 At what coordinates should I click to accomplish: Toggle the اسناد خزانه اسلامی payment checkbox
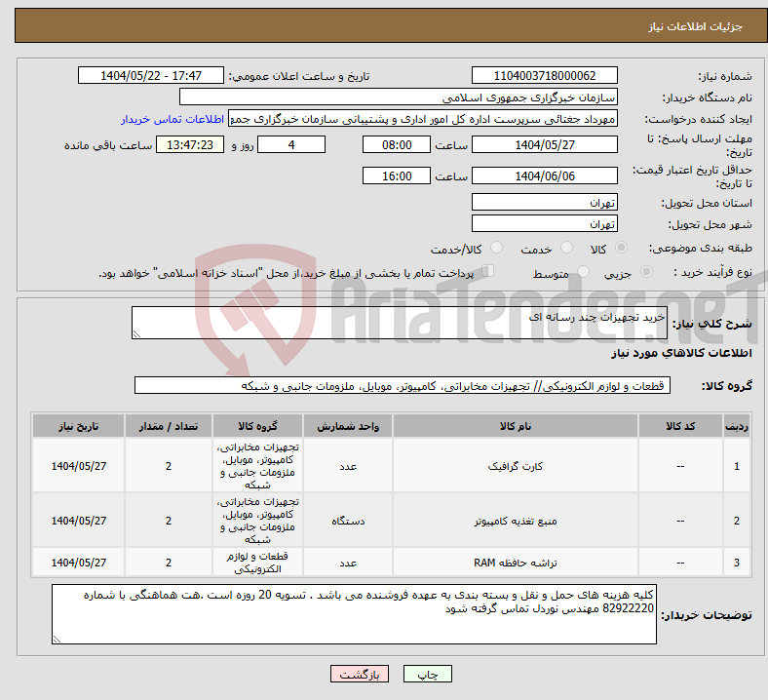pos(487,271)
